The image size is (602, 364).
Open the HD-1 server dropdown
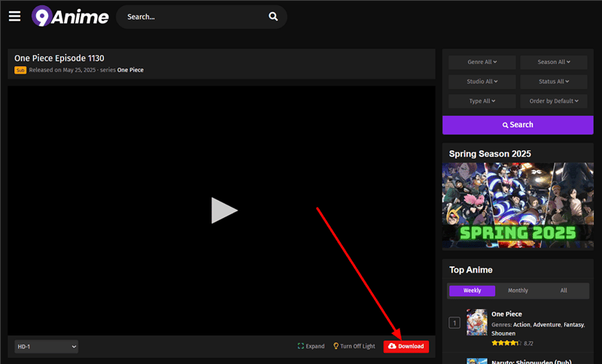pyautogui.click(x=47, y=347)
